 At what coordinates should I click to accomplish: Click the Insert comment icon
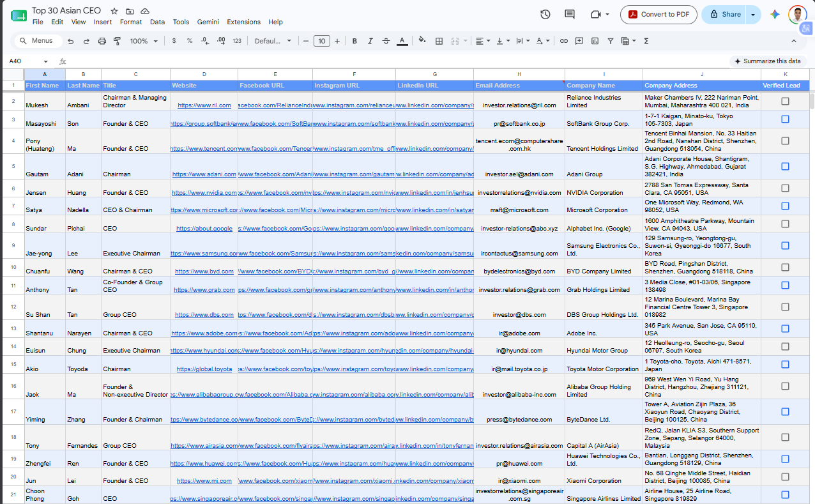pyautogui.click(x=579, y=41)
